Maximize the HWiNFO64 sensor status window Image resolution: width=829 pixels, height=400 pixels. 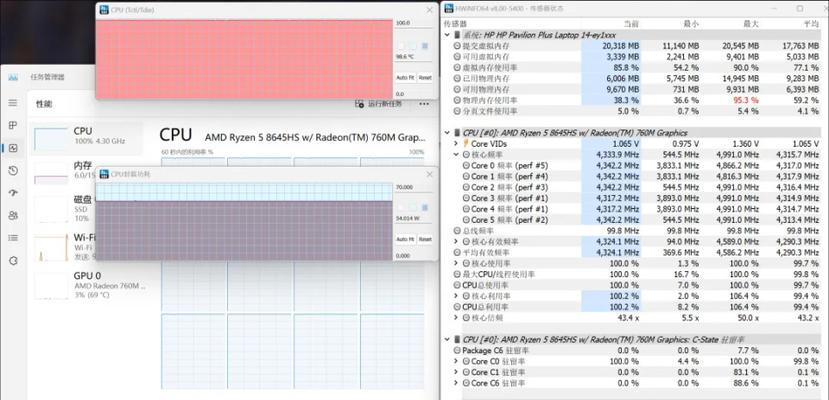pos(800,8)
